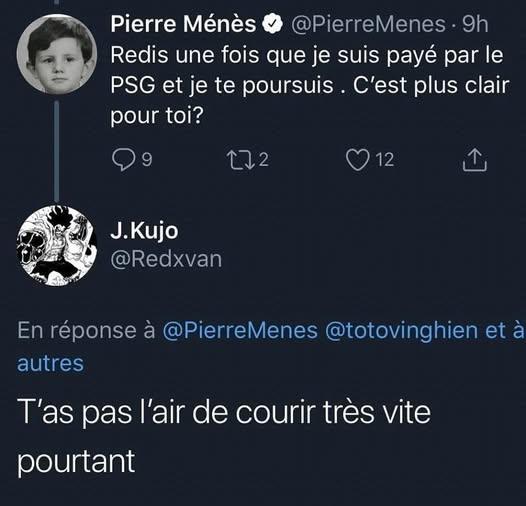Tap the share upload icon
This screenshot has height=506, width=526.
coord(475,160)
